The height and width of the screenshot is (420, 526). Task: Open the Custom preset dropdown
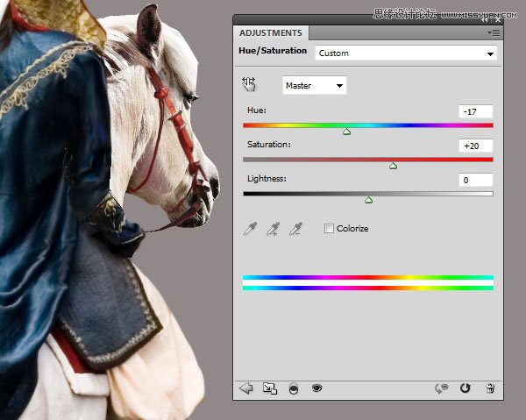[x=406, y=53]
